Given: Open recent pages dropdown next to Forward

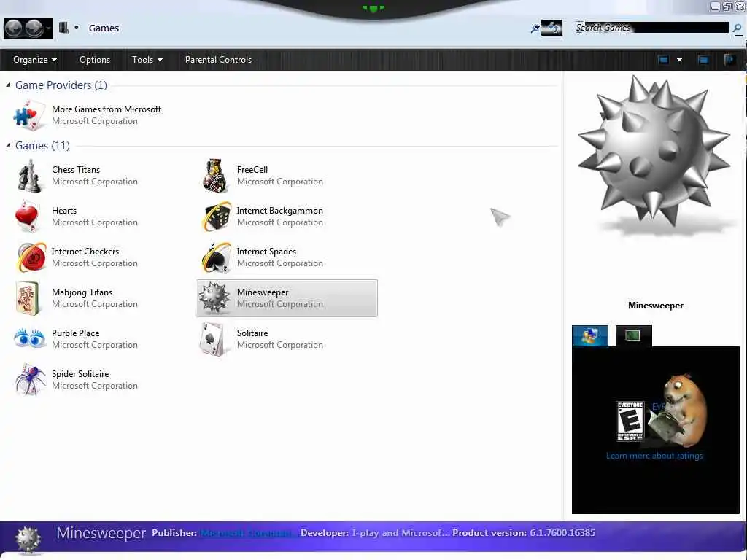Looking at the screenshot, I should click(48, 28).
